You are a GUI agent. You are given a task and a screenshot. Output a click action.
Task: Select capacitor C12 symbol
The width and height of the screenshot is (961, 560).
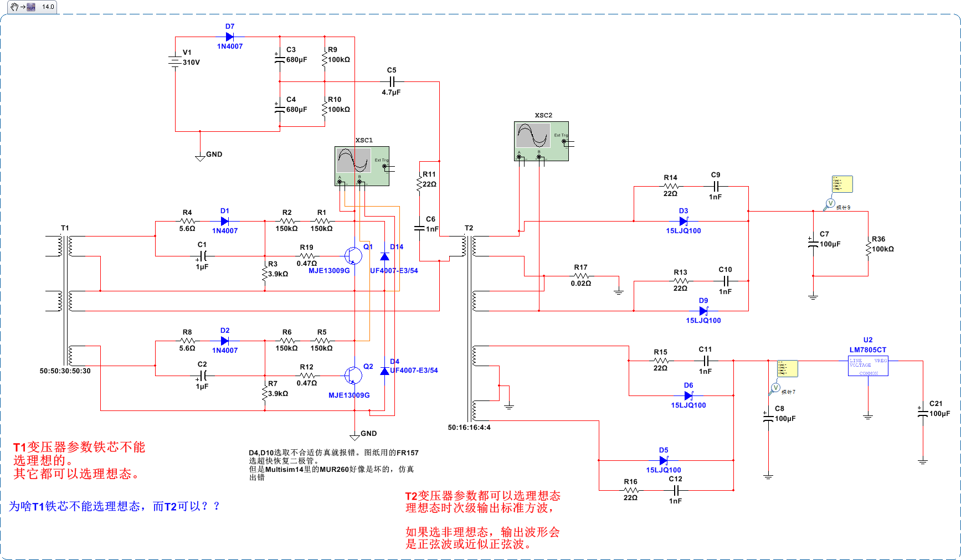(x=676, y=490)
